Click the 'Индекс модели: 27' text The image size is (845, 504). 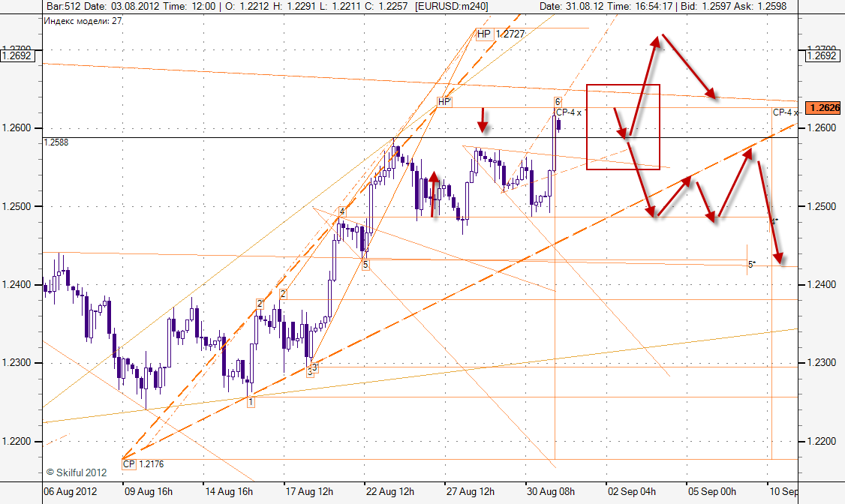[83, 21]
